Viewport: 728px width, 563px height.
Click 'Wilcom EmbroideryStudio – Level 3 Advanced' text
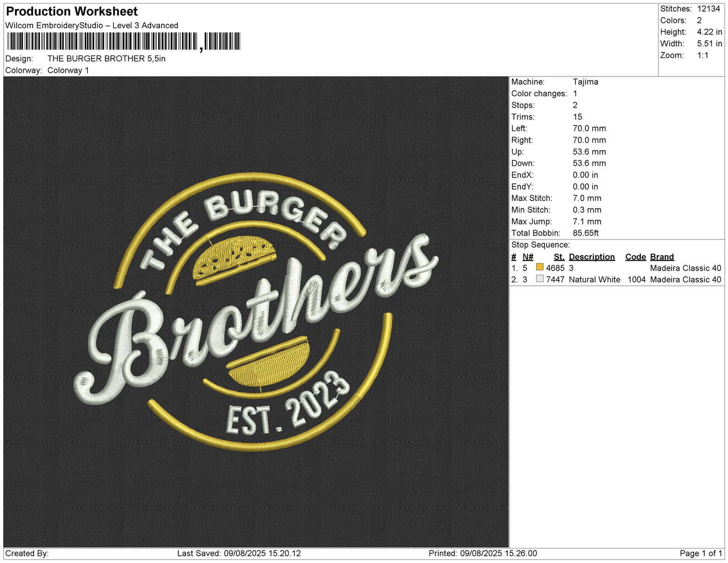coord(92,25)
